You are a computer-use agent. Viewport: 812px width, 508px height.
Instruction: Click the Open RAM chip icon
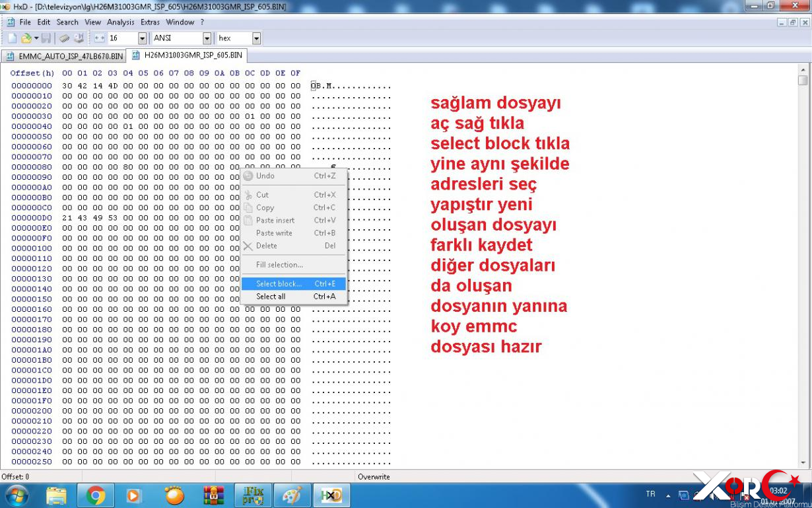65,38
